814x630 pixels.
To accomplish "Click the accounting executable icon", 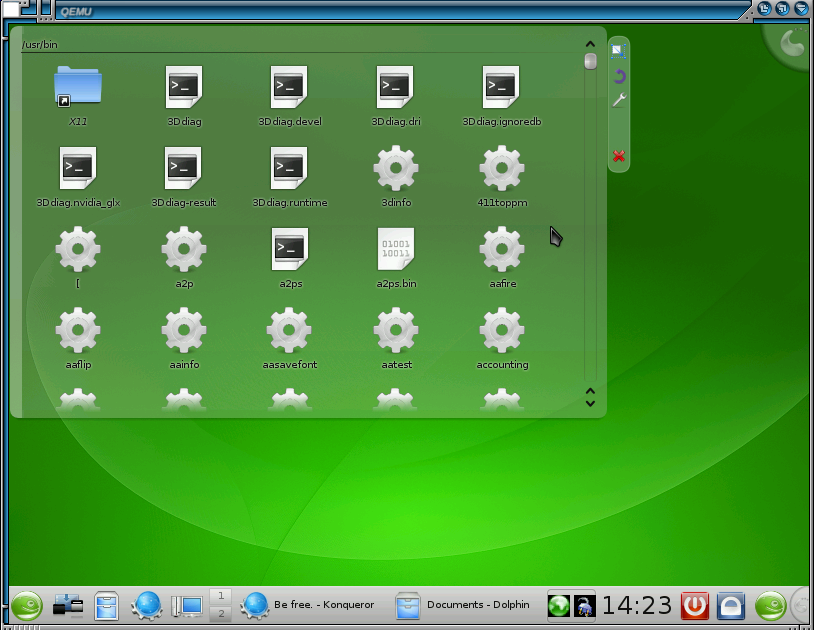I will click(x=502, y=330).
